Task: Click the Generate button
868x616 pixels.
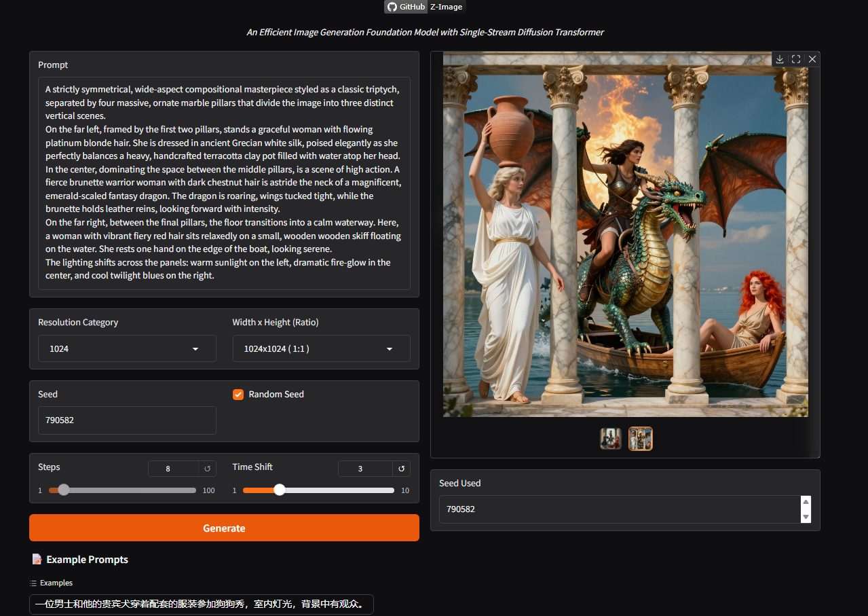Action: click(x=224, y=528)
